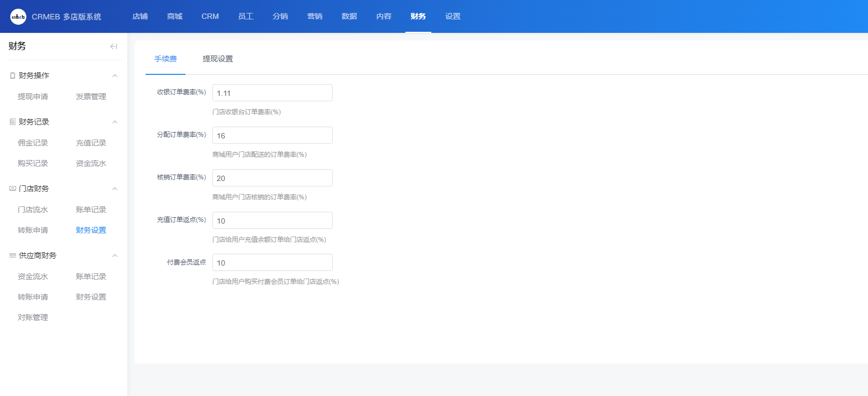The width and height of the screenshot is (868, 396).
Task: Collapse the 财务记录 section chevron
Action: click(x=115, y=122)
